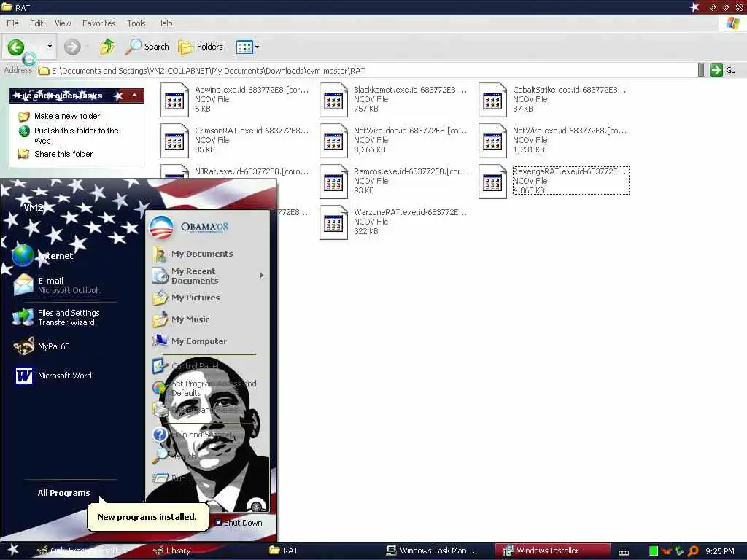Click the Forward arrow button
Screen dimensions: 747x560
[72, 47]
